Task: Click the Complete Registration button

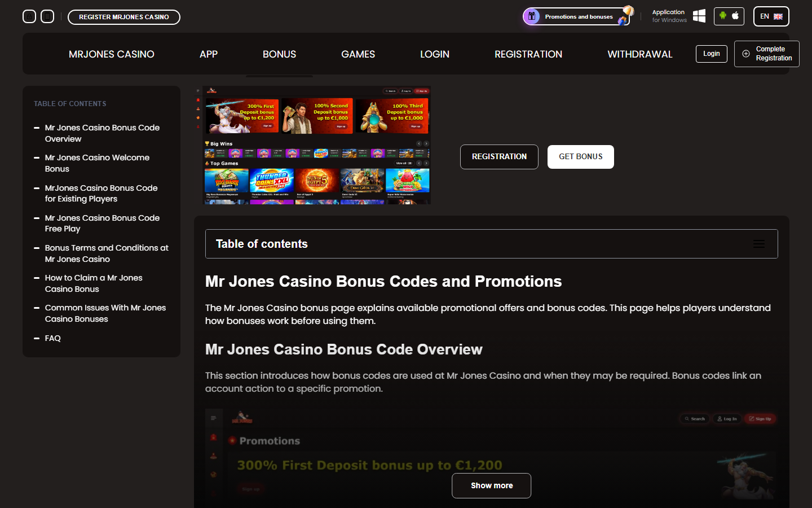Action: point(766,54)
